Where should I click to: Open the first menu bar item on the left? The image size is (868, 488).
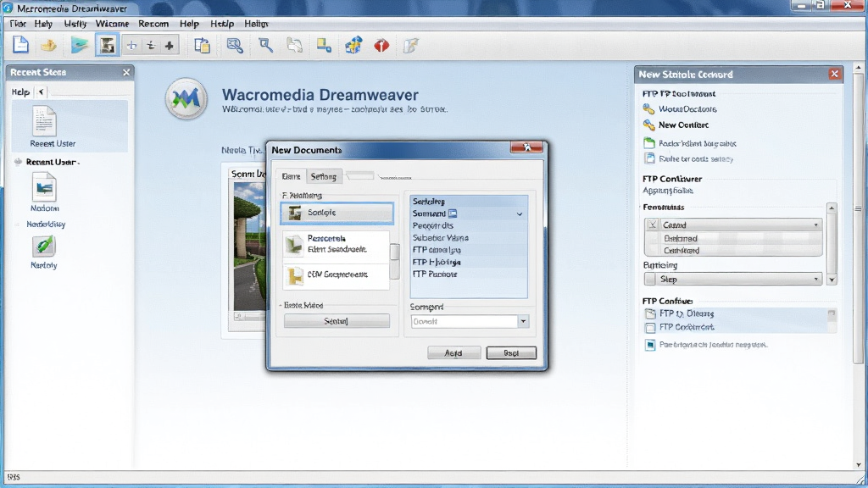click(x=18, y=24)
